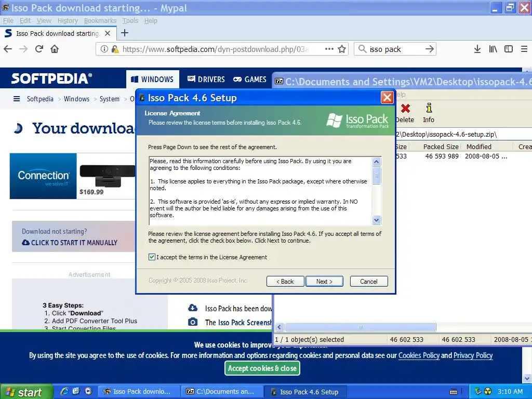Viewport: 532px width, 399px height.
Task: Close the Isso Pack download tab
Action: (x=108, y=33)
